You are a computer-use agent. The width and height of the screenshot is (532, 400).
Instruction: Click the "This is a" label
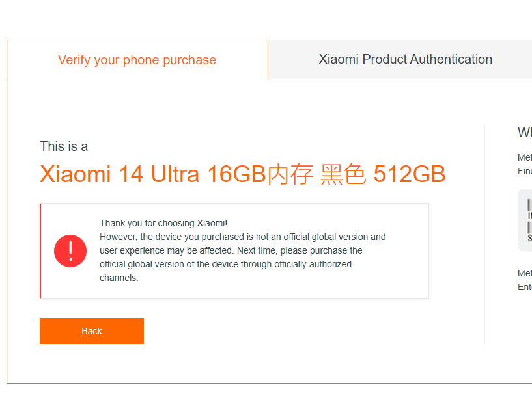64,146
